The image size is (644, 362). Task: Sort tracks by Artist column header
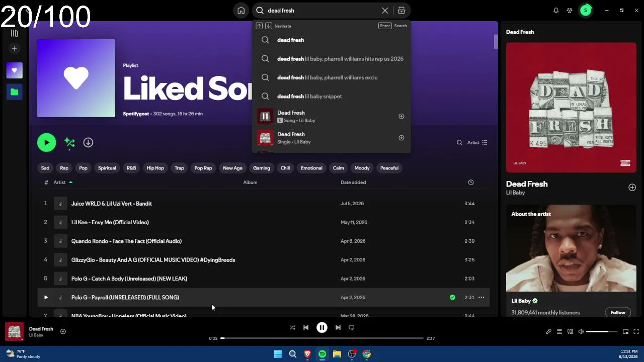pyautogui.click(x=60, y=183)
